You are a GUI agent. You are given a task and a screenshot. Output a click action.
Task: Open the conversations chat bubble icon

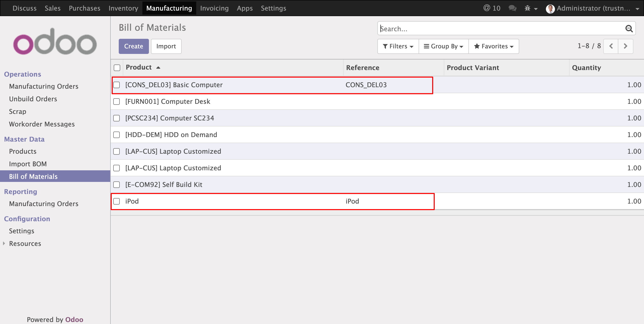click(512, 8)
